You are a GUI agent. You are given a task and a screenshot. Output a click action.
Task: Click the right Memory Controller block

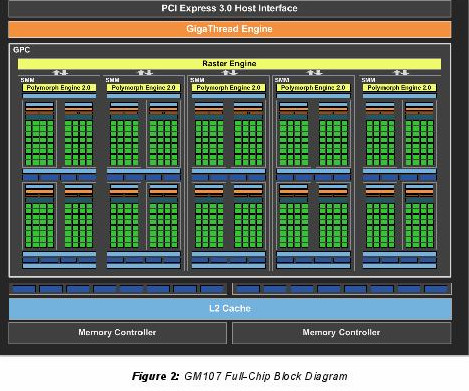(341, 333)
